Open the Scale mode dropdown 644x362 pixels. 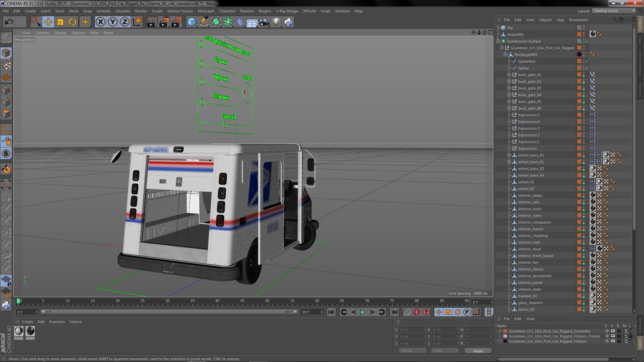click(445, 351)
